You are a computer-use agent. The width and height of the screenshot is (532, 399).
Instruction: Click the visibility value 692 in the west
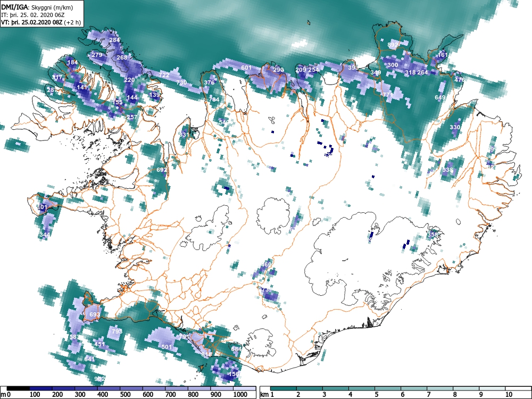coord(162,170)
